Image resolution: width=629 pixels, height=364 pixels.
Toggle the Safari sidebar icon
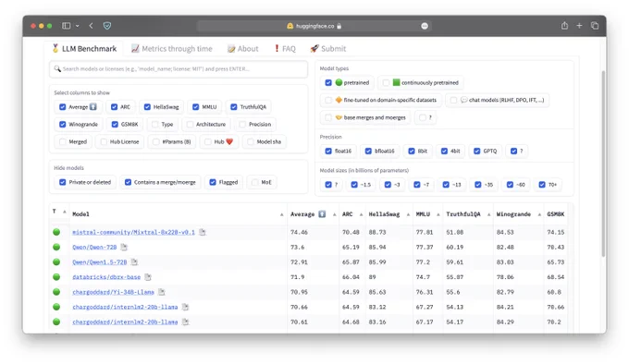click(x=67, y=26)
